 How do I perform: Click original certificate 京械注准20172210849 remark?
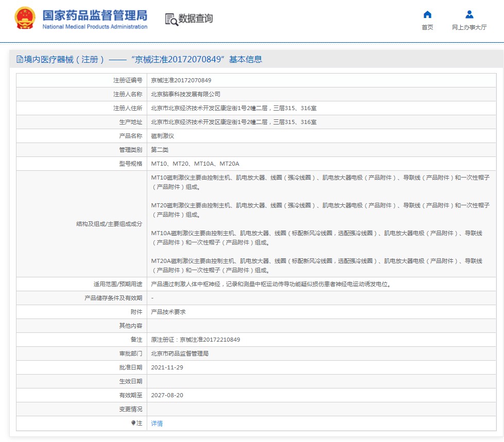point(196,340)
